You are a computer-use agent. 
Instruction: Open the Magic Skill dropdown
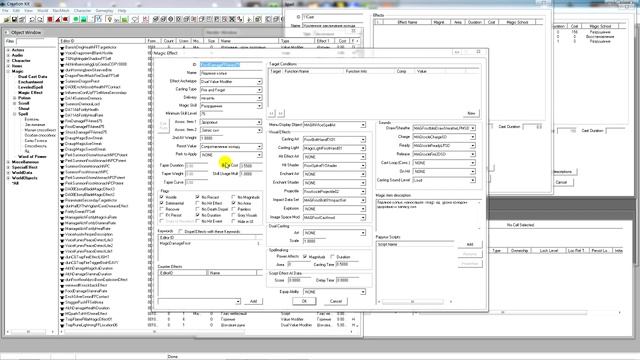coord(259,106)
